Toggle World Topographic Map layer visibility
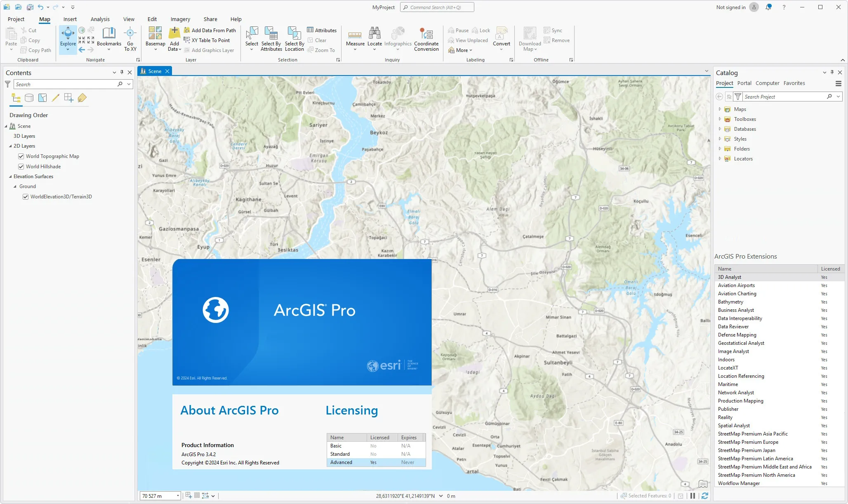The width and height of the screenshot is (848, 504). [21, 156]
